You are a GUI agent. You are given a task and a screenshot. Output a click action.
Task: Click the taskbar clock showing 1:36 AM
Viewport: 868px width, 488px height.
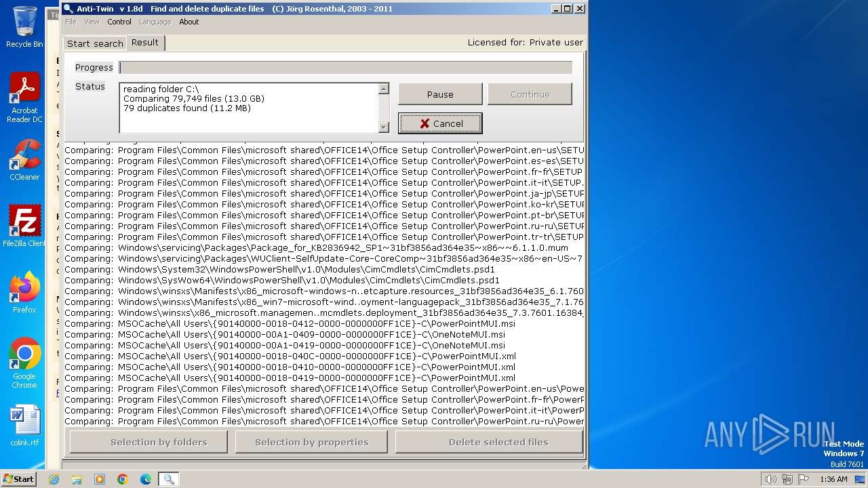click(833, 479)
